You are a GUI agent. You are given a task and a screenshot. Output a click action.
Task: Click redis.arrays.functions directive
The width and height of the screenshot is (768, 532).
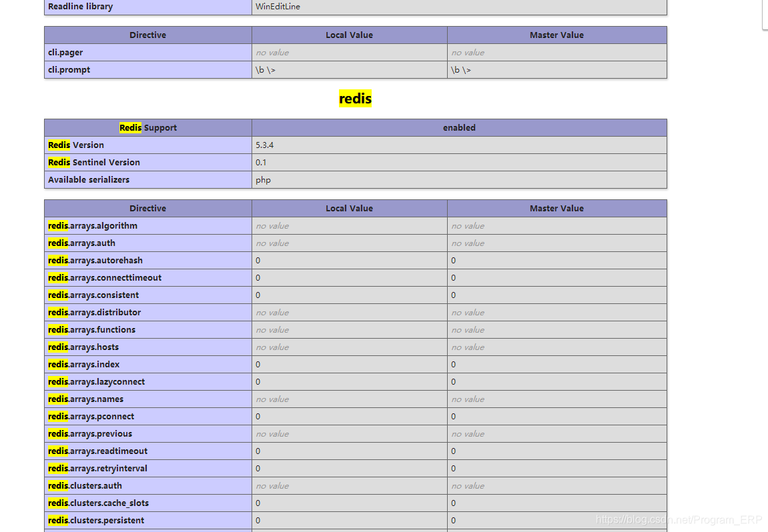click(91, 330)
